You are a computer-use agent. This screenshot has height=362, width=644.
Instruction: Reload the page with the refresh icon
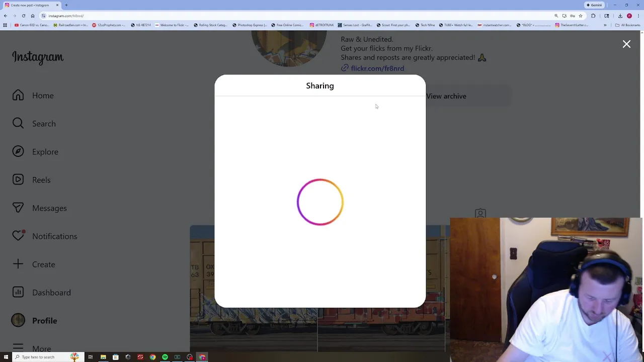(23, 16)
